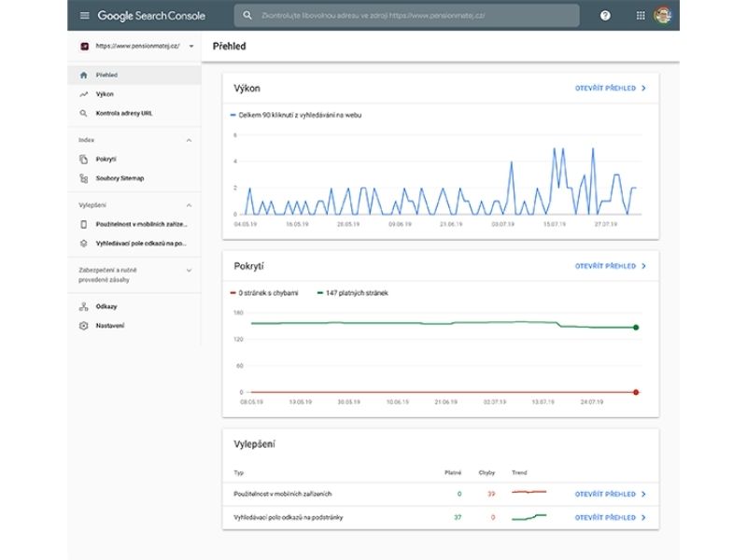The height and width of the screenshot is (560, 747).
Task: Toggle the 147 platných stránek legend
Action: (353, 293)
